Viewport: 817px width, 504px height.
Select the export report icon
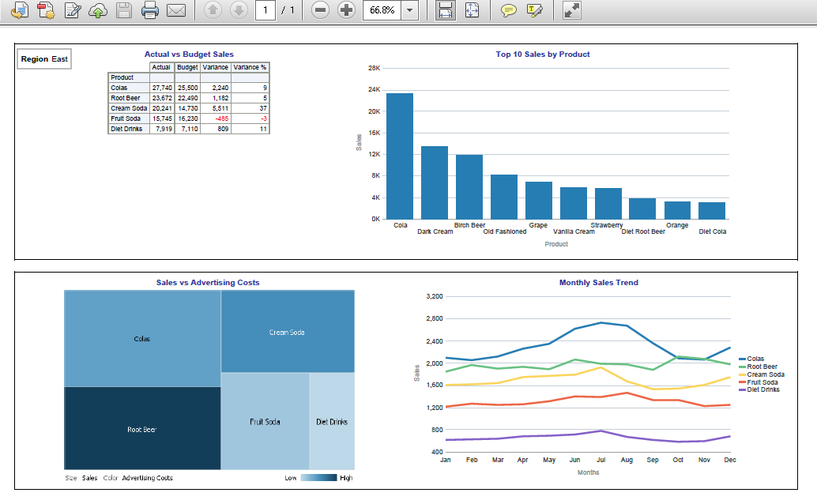coord(19,10)
